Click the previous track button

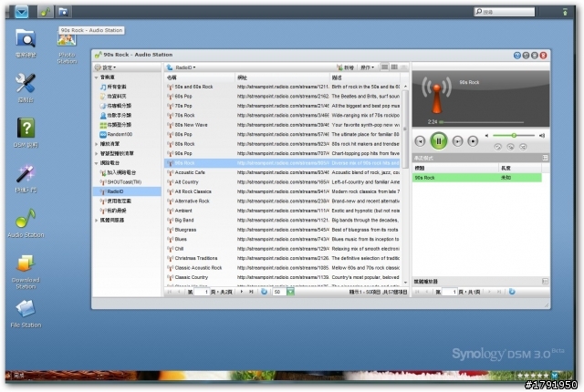[420, 141]
